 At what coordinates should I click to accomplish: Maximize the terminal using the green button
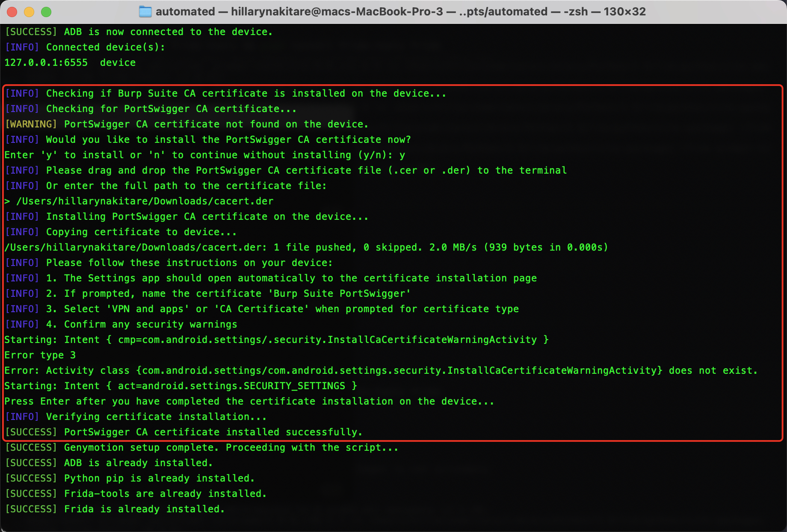(x=46, y=12)
